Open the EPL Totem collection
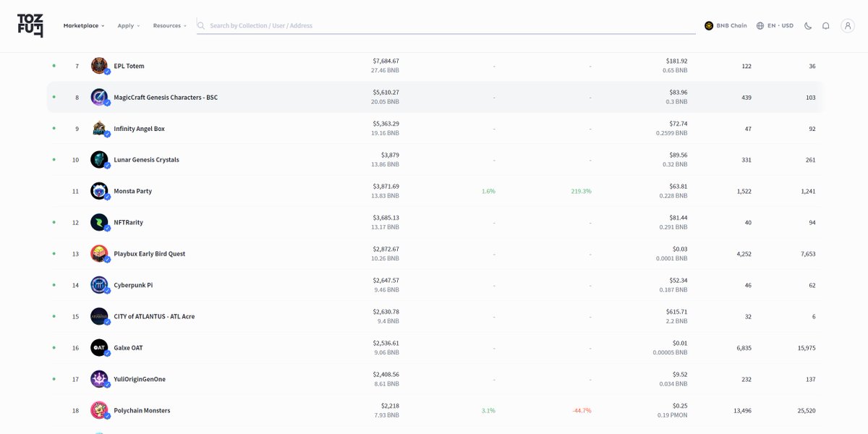 coord(129,66)
